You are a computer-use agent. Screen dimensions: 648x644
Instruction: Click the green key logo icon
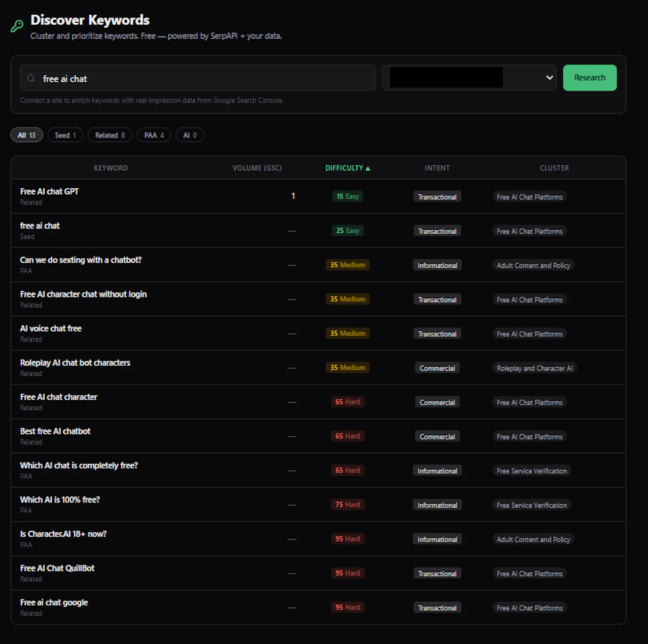(x=17, y=26)
